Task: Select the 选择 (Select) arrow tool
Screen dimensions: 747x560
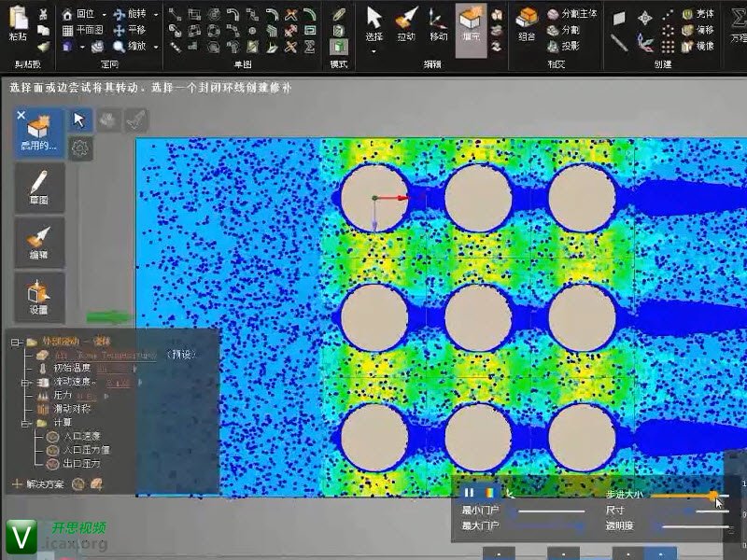Action: pos(373,25)
